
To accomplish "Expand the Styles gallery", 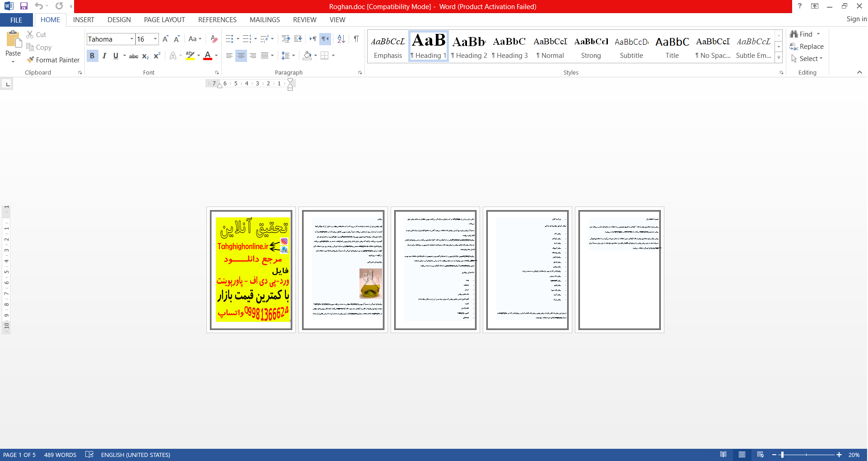I will tap(779, 57).
